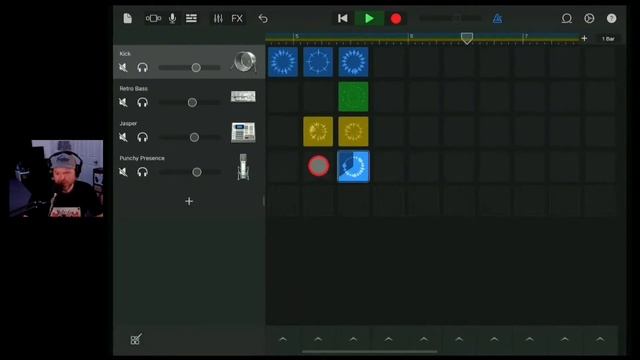Trigger green Retro Bass cell
This screenshot has height=360, width=640.
(x=353, y=97)
